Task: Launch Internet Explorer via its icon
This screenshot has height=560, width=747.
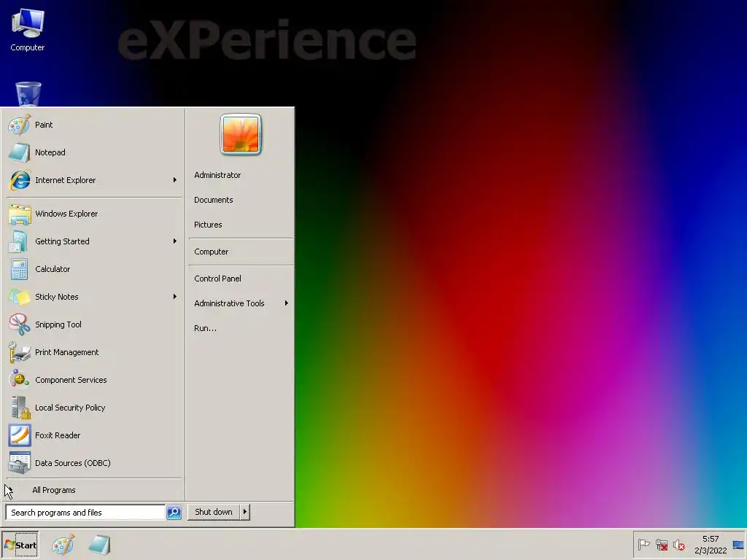Action: pyautogui.click(x=19, y=180)
